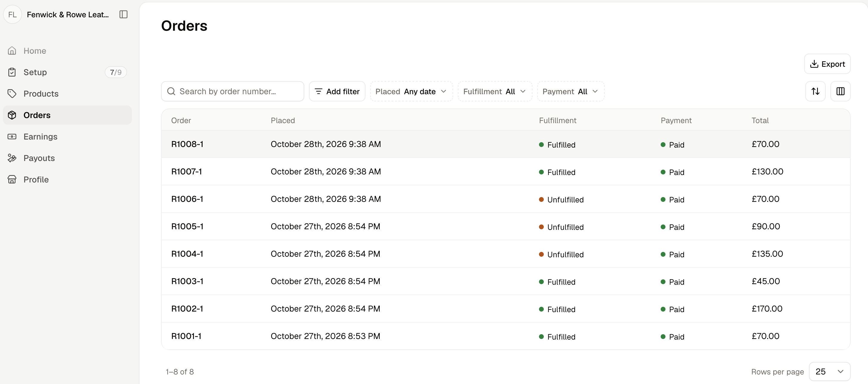Click the £45.00 total
This screenshot has width=868, height=384.
pos(766,281)
